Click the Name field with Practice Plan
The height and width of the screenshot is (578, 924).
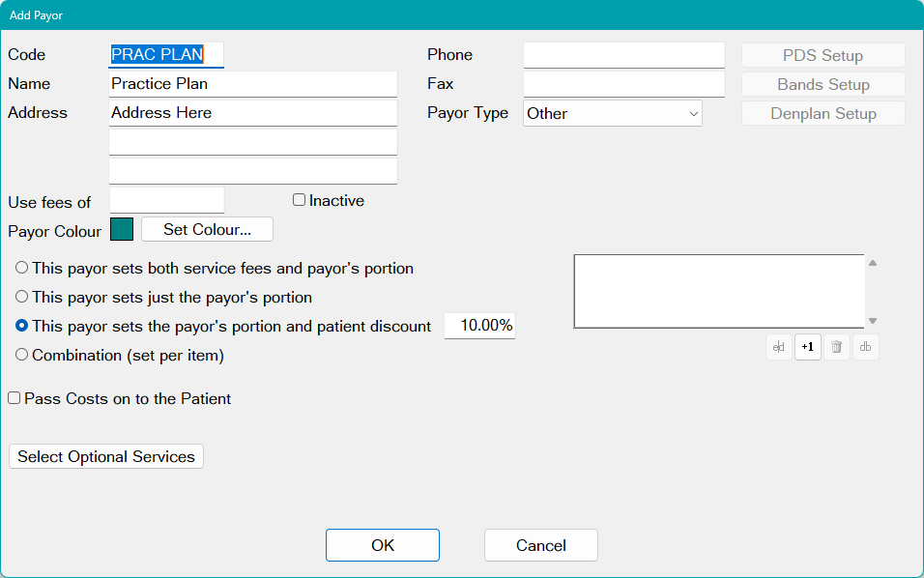click(253, 84)
